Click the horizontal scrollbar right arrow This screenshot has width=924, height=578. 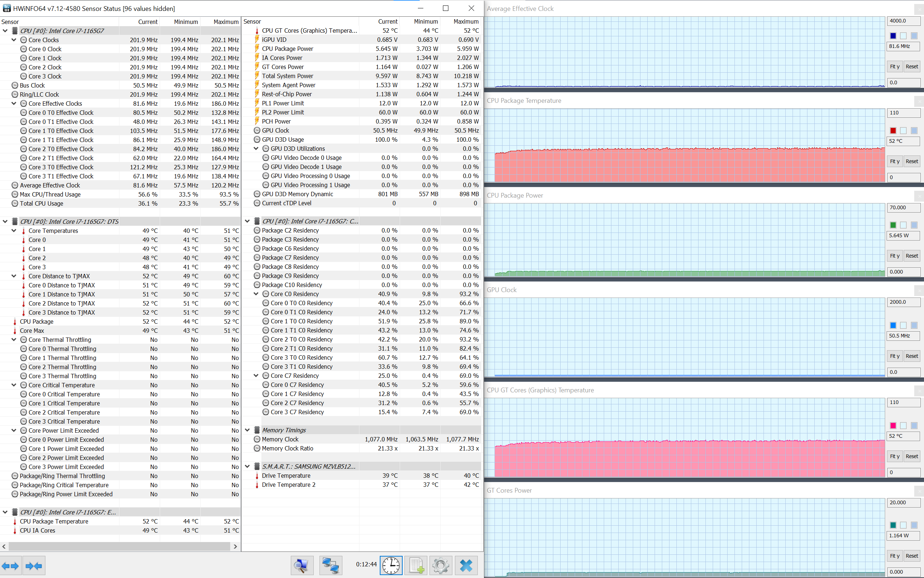pos(235,547)
